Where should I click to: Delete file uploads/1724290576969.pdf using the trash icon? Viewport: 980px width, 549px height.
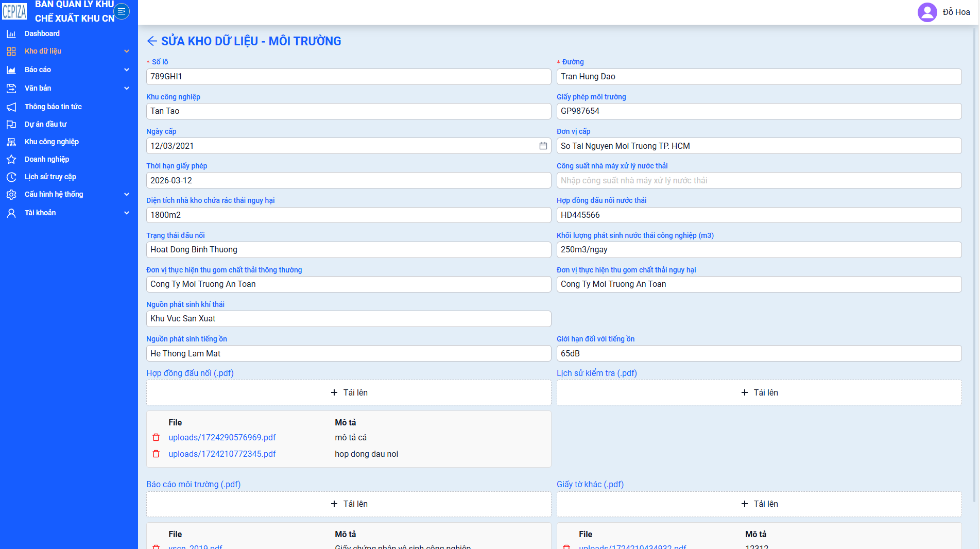pyautogui.click(x=156, y=437)
